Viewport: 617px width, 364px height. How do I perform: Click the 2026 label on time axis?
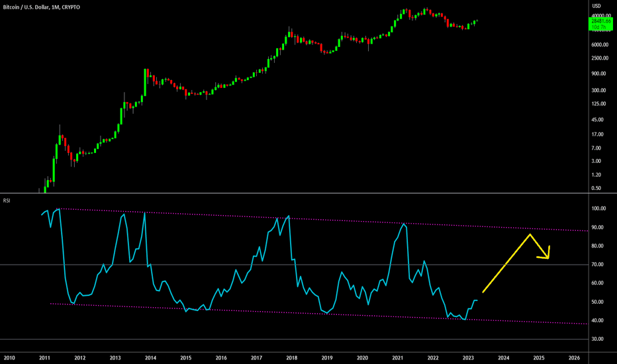[x=575, y=358]
